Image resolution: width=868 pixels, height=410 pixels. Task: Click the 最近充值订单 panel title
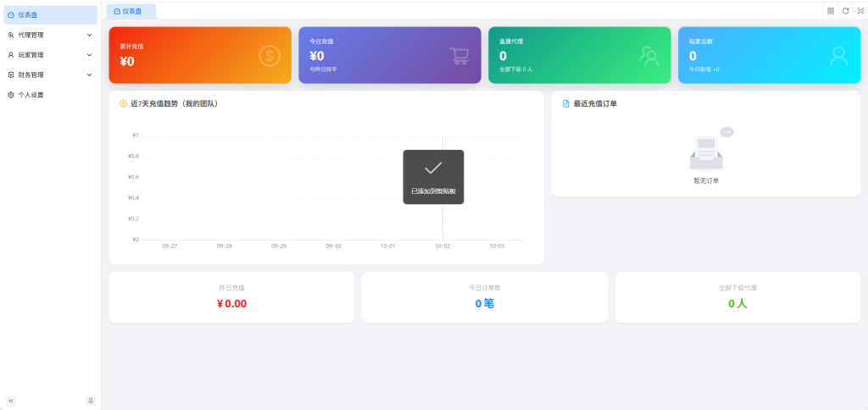pyautogui.click(x=595, y=103)
